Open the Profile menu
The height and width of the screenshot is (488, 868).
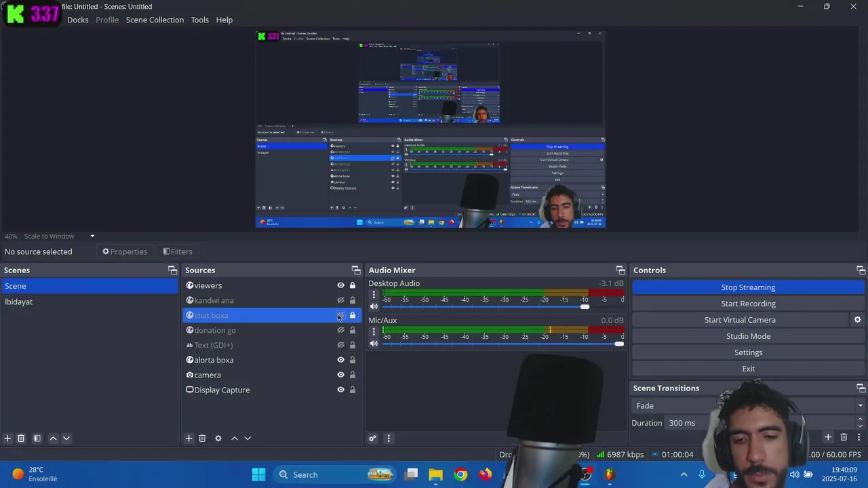(107, 20)
